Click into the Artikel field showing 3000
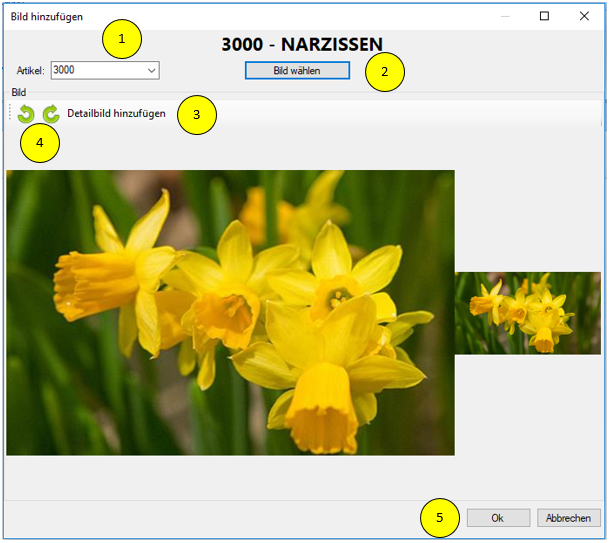 point(95,70)
